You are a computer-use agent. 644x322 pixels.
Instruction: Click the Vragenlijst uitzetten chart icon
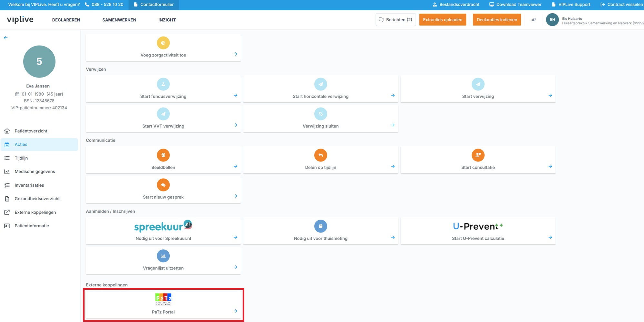point(163,256)
